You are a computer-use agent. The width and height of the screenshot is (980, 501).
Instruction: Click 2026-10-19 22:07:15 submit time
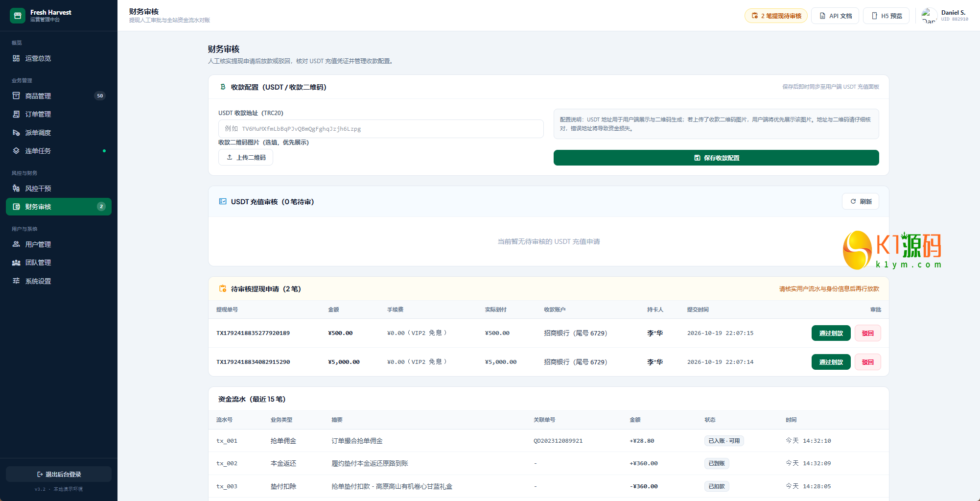(x=720, y=333)
